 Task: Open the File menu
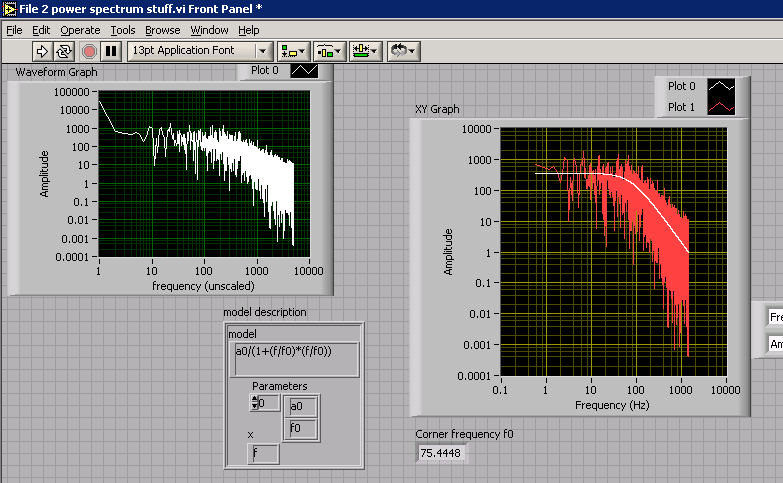(14, 30)
